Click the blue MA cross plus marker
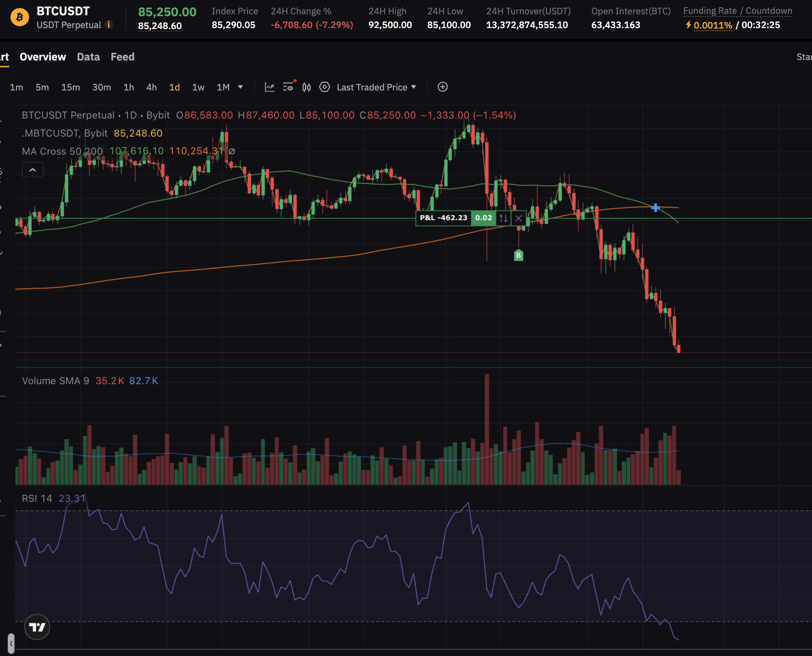This screenshot has height=656, width=812. pyautogui.click(x=655, y=208)
